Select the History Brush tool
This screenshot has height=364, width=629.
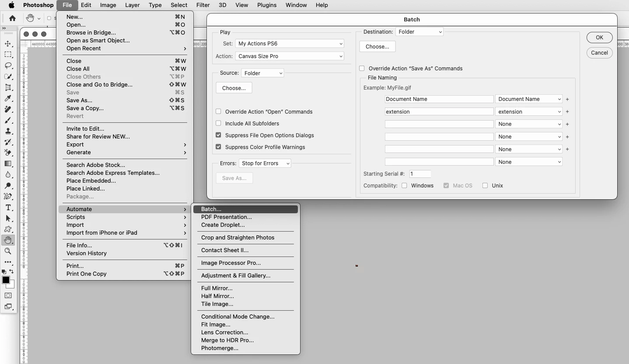[x=8, y=142]
